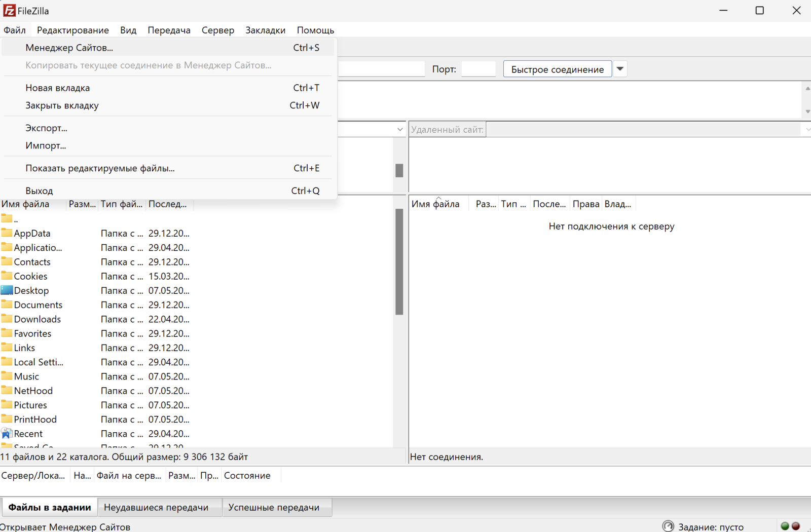Open the Закладки menu

point(266,30)
